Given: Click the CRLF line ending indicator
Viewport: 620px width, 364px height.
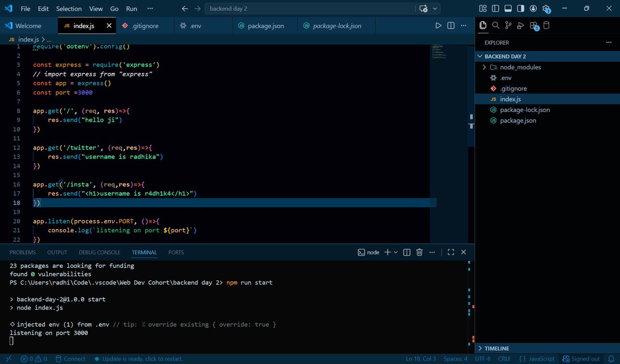Looking at the screenshot, I should point(504,359).
